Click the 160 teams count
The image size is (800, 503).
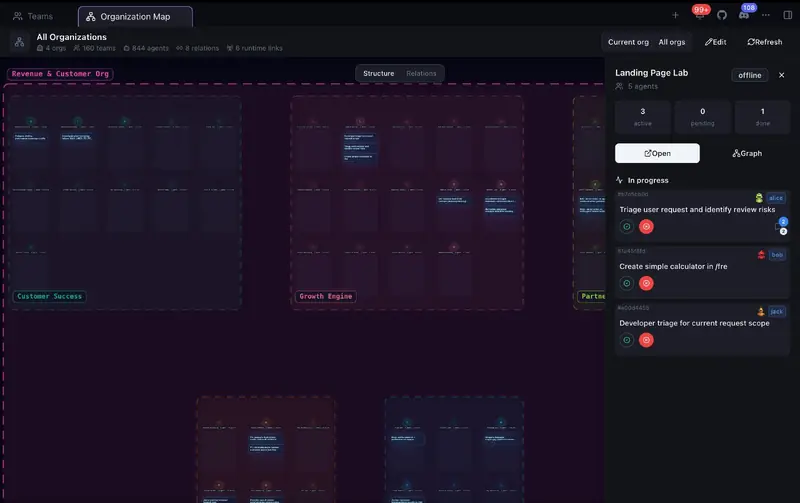pyautogui.click(x=94, y=48)
